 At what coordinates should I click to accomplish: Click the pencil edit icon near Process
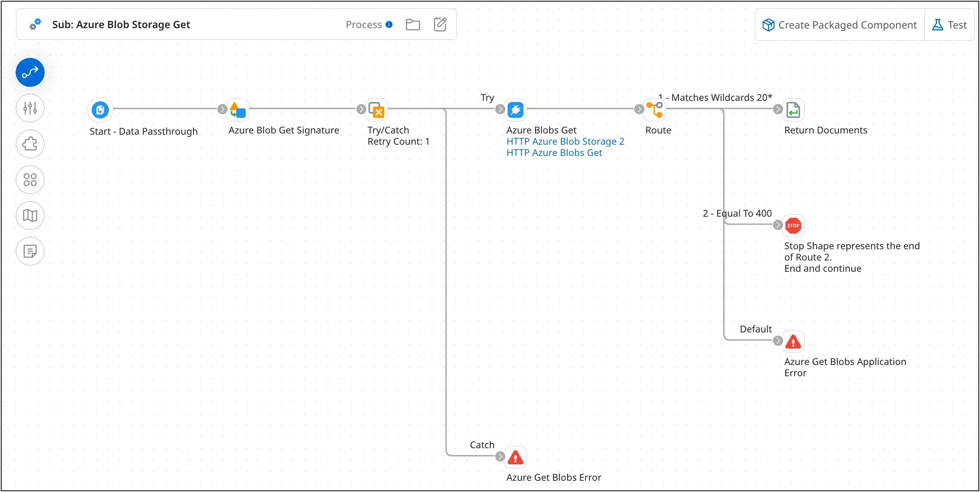coord(440,24)
